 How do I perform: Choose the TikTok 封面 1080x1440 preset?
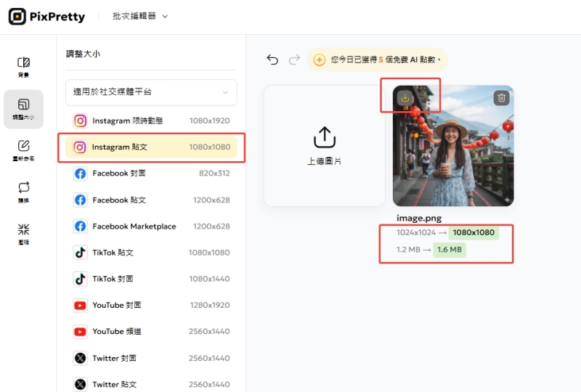[151, 279]
